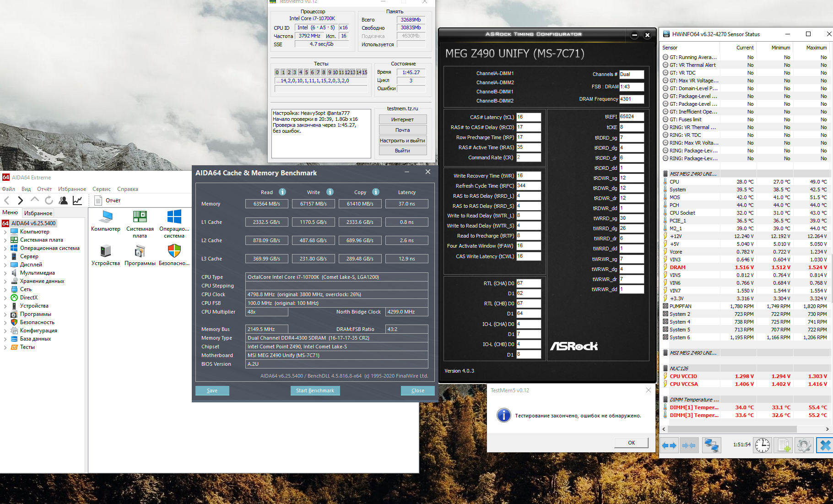Open the Системная плата icon in content pane
833x504 pixels.
[x=140, y=217]
